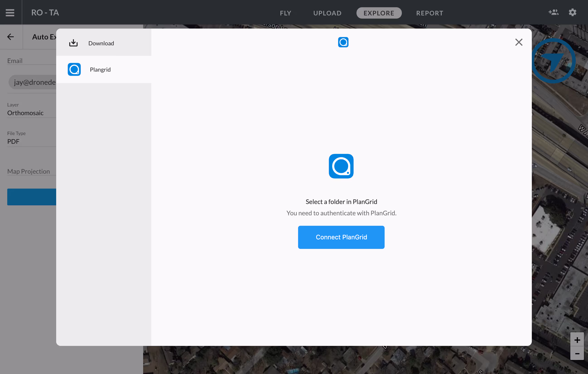Open the hamburger main menu
Image resolution: width=588 pixels, height=374 pixels.
(x=10, y=12)
